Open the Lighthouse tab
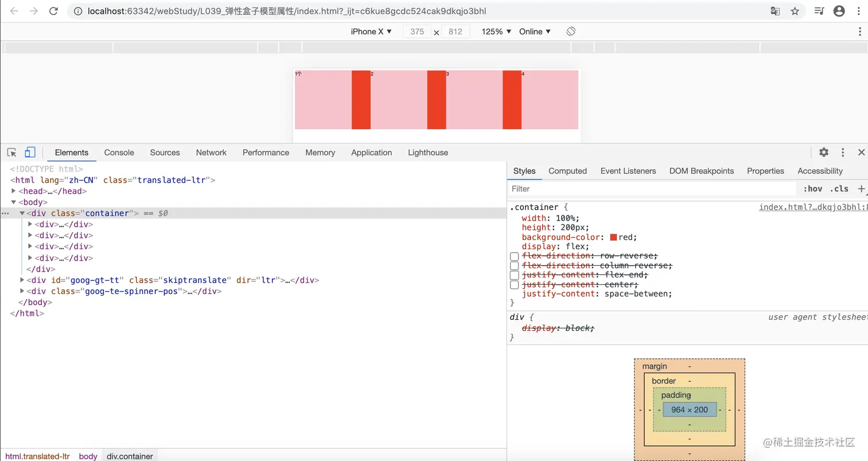 428,152
